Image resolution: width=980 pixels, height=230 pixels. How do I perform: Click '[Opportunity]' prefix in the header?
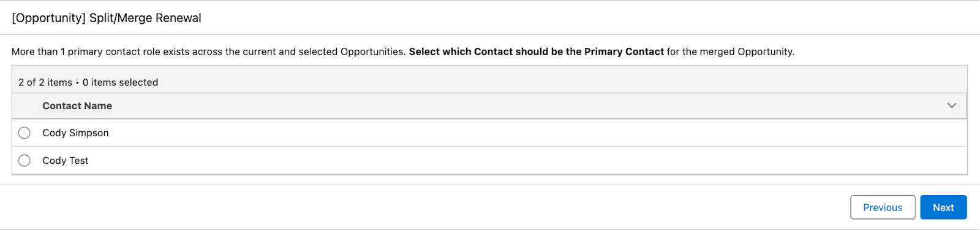(49, 18)
